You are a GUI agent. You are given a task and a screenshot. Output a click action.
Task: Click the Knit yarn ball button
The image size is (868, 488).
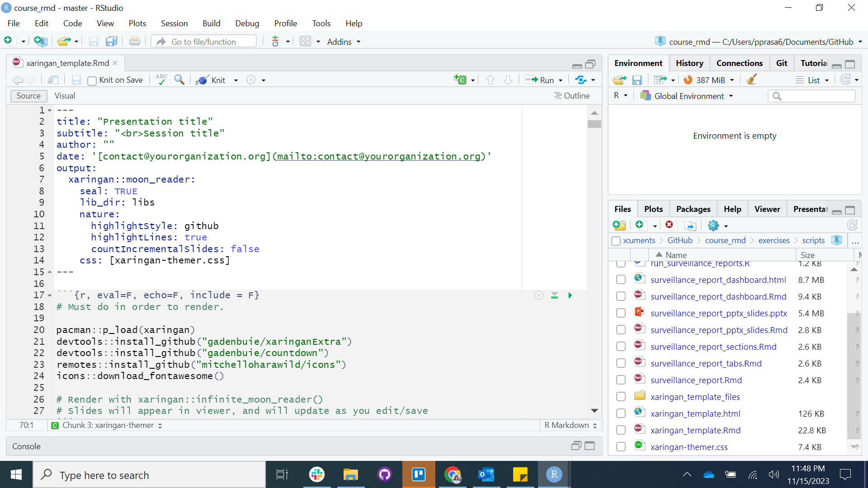(211, 80)
